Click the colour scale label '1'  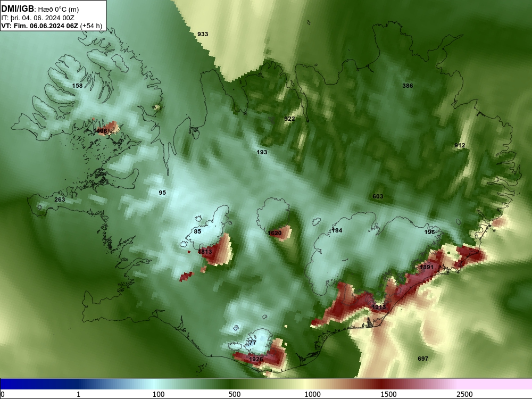point(78,394)
